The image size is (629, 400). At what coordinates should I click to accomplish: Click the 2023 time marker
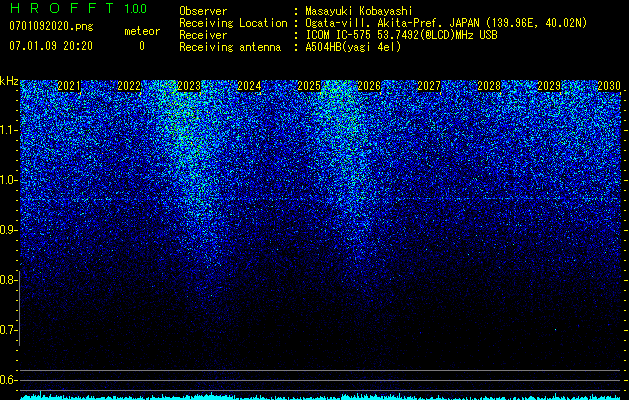pos(189,86)
